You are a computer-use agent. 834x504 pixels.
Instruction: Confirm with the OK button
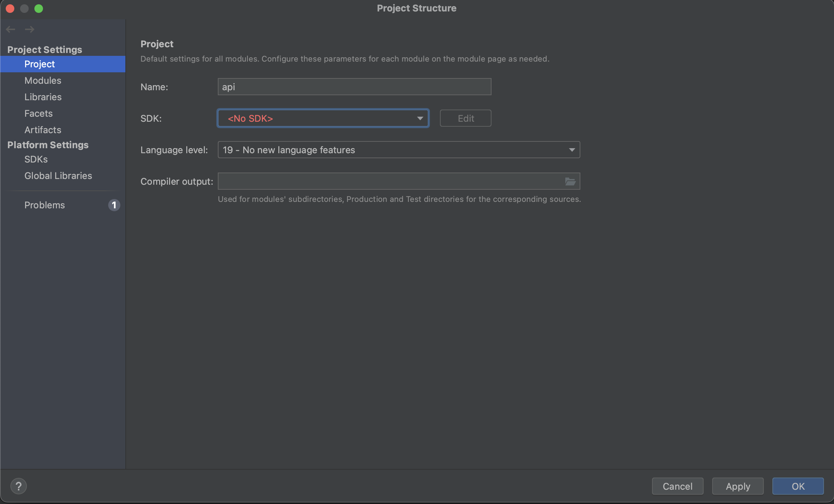(x=798, y=486)
